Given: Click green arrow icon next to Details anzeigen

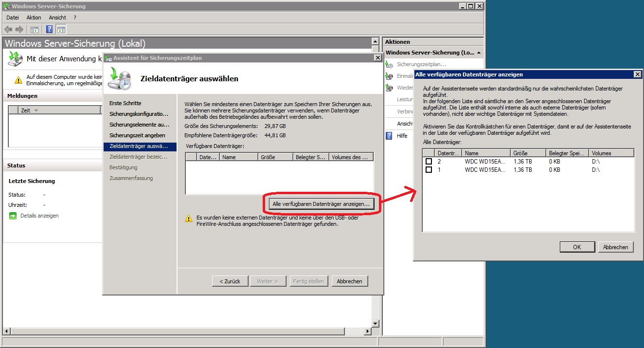Looking at the screenshot, I should click(x=13, y=216).
